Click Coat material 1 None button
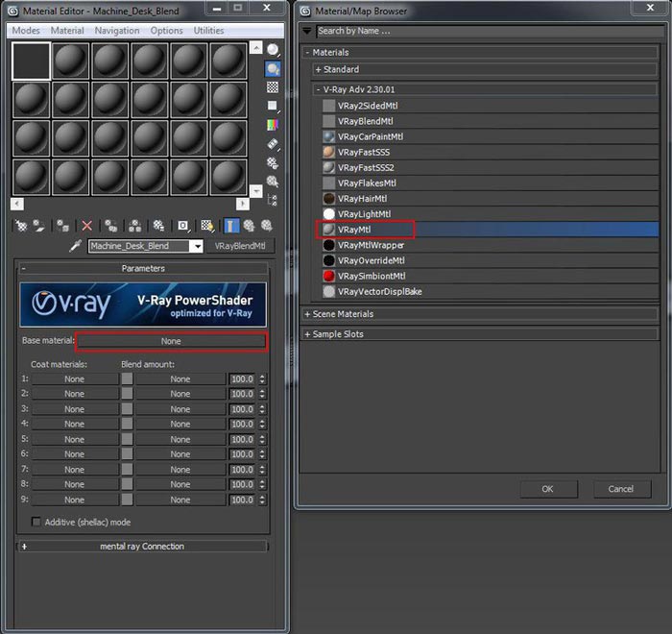This screenshot has height=634, width=672. [x=75, y=379]
